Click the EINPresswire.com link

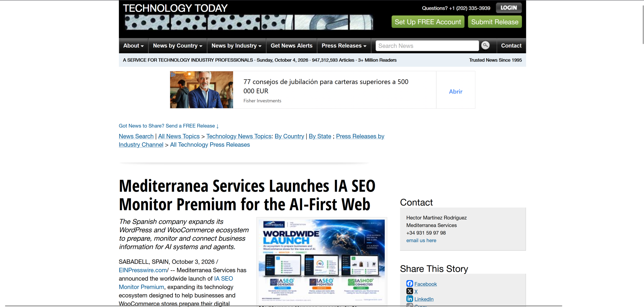[143, 270]
